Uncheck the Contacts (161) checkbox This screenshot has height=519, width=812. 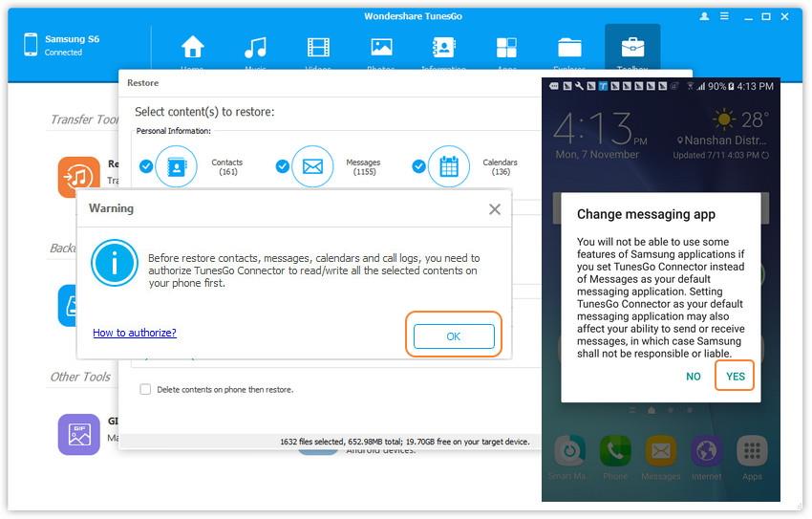(x=146, y=166)
